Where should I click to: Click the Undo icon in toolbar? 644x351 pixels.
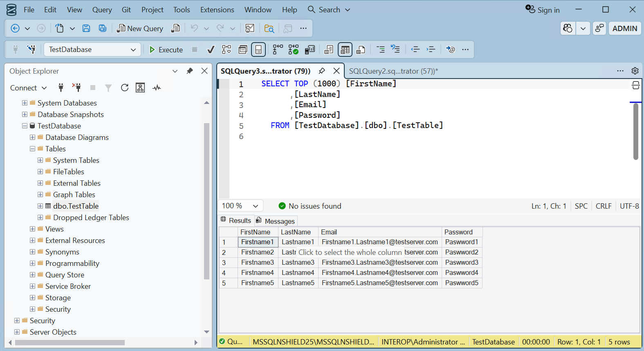tap(194, 28)
